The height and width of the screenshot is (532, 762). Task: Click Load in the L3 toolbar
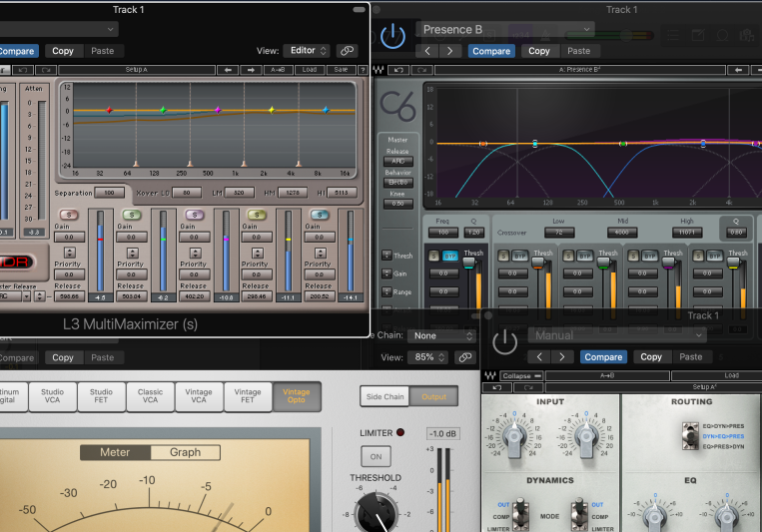pyautogui.click(x=310, y=70)
